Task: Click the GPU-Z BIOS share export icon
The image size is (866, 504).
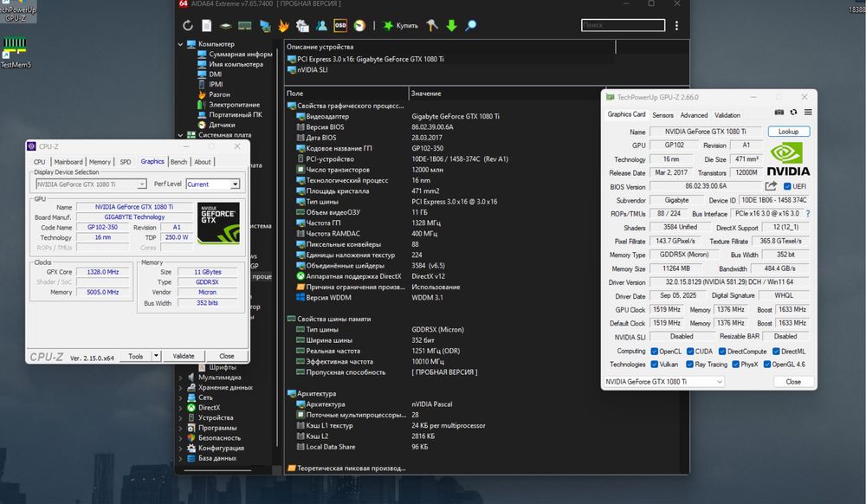Action: pos(771,186)
